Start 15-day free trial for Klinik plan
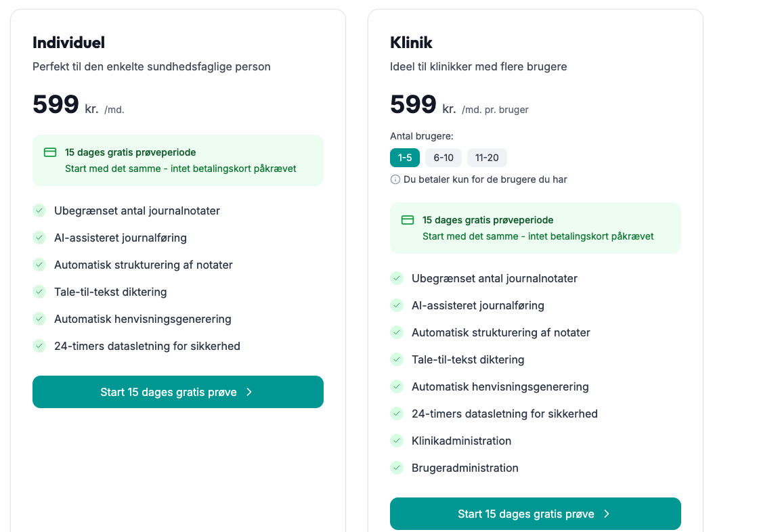This screenshot has height=532, width=778. 535,514
